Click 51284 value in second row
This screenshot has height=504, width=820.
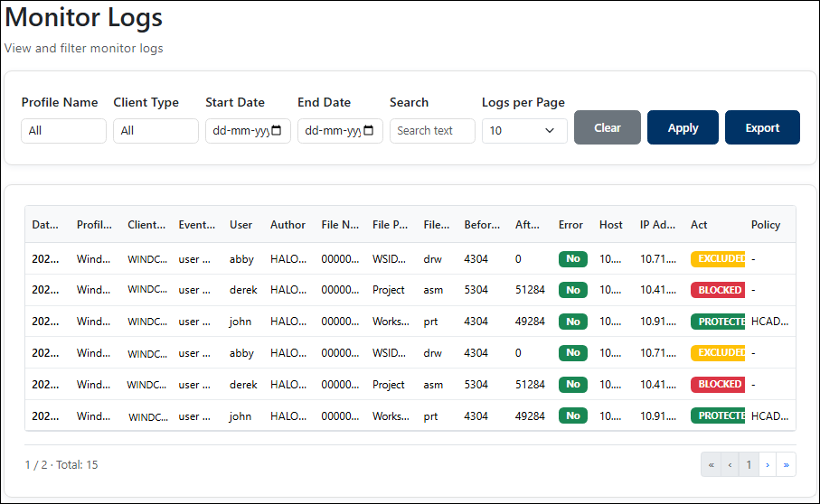click(530, 290)
